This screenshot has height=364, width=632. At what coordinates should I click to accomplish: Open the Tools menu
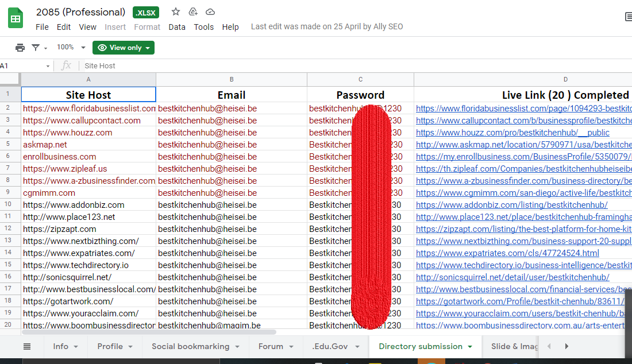[203, 27]
